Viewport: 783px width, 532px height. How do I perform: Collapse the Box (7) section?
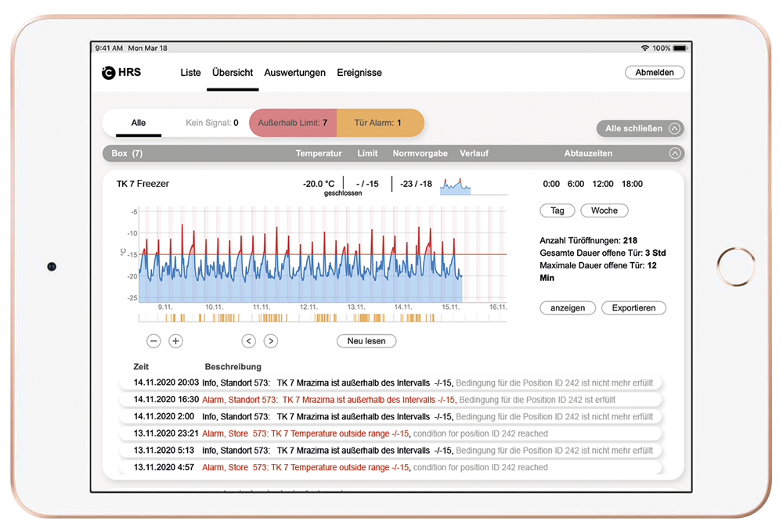674,153
